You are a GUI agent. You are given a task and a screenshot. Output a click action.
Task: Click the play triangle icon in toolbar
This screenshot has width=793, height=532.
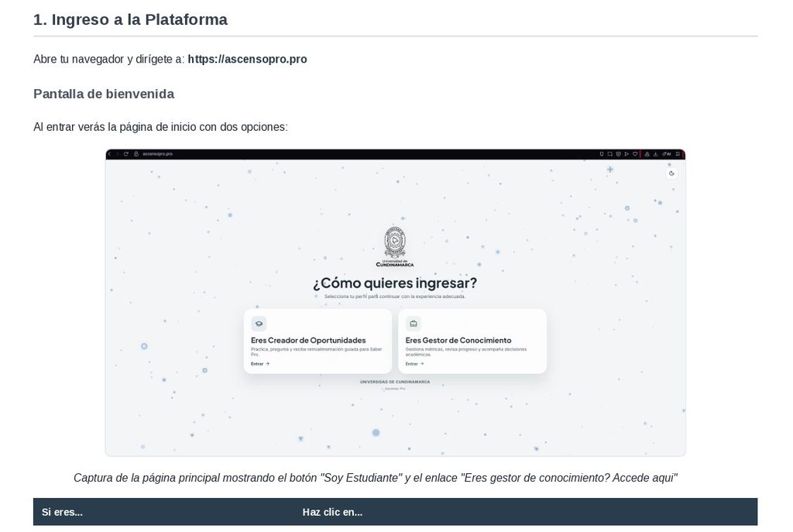(627, 154)
